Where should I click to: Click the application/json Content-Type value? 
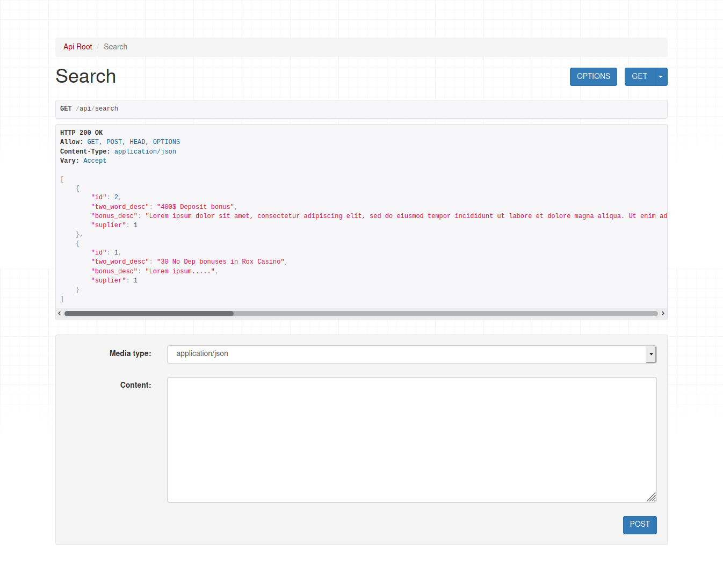point(145,151)
